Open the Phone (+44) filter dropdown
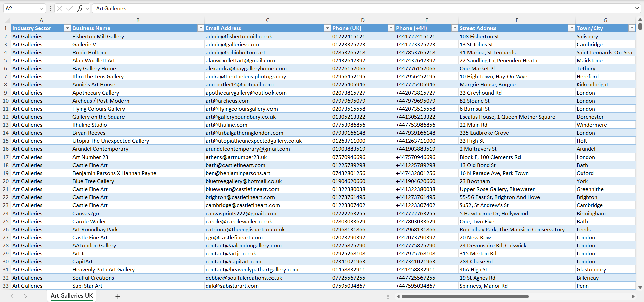 tap(455, 28)
